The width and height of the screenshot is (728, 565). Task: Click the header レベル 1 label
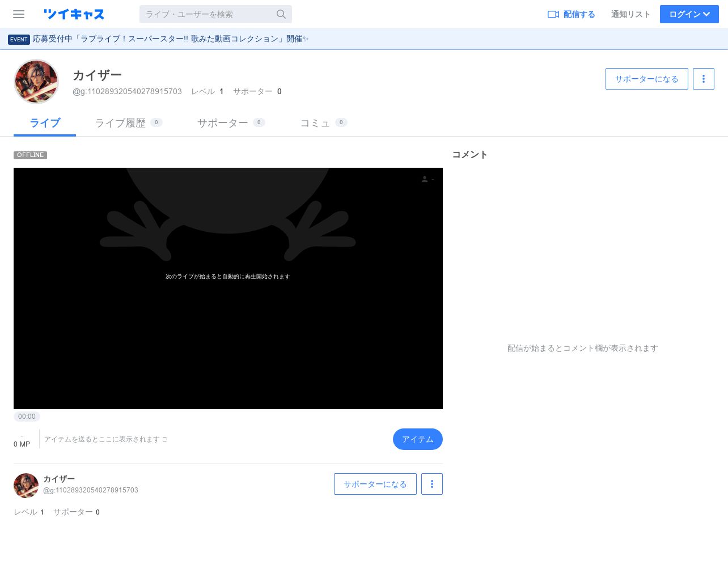point(208,91)
